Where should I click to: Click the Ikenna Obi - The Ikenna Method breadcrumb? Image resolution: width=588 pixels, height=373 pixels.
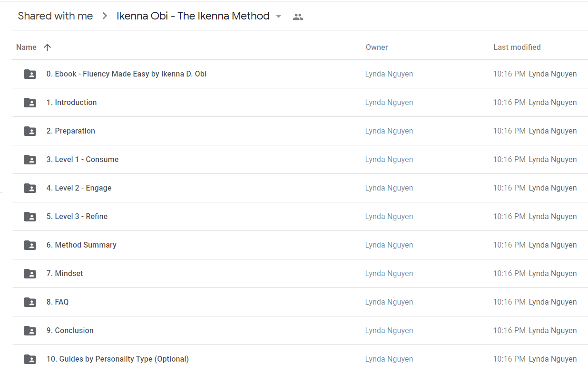click(x=193, y=16)
